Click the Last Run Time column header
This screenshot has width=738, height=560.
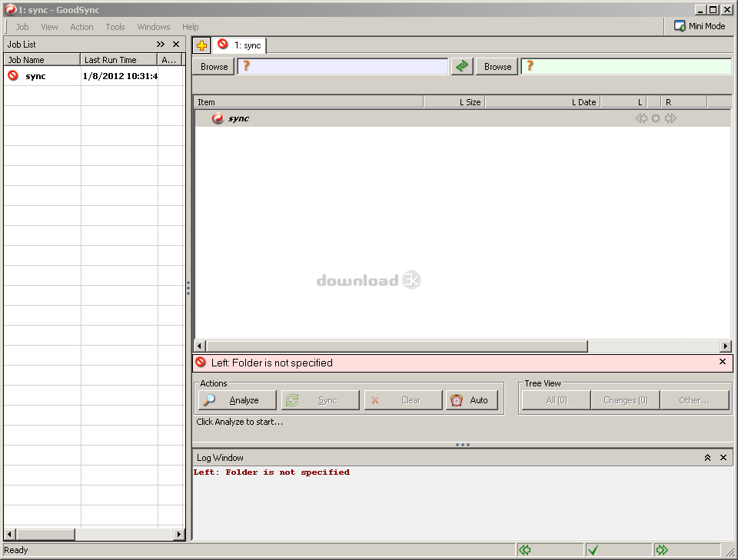pos(118,60)
